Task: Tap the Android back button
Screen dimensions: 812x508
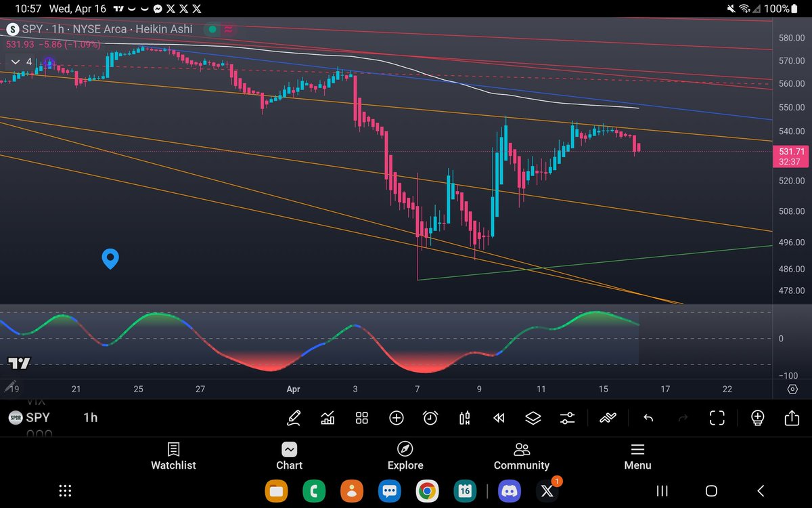Action: pos(761,491)
